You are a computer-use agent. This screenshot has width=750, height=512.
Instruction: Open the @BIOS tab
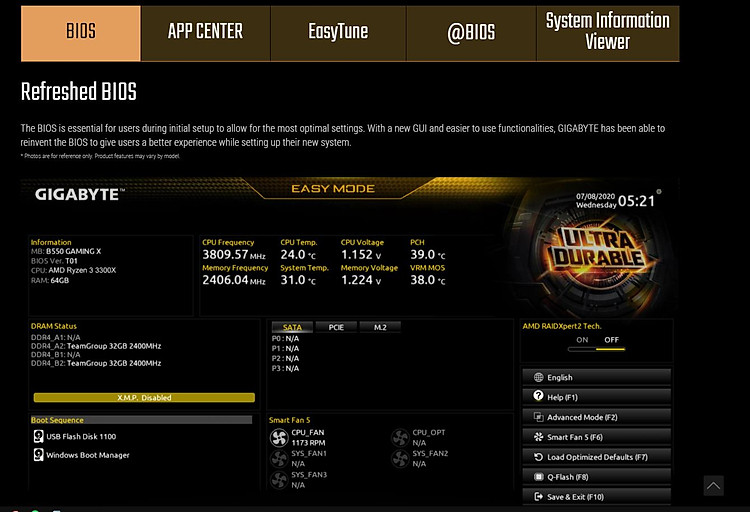471,33
